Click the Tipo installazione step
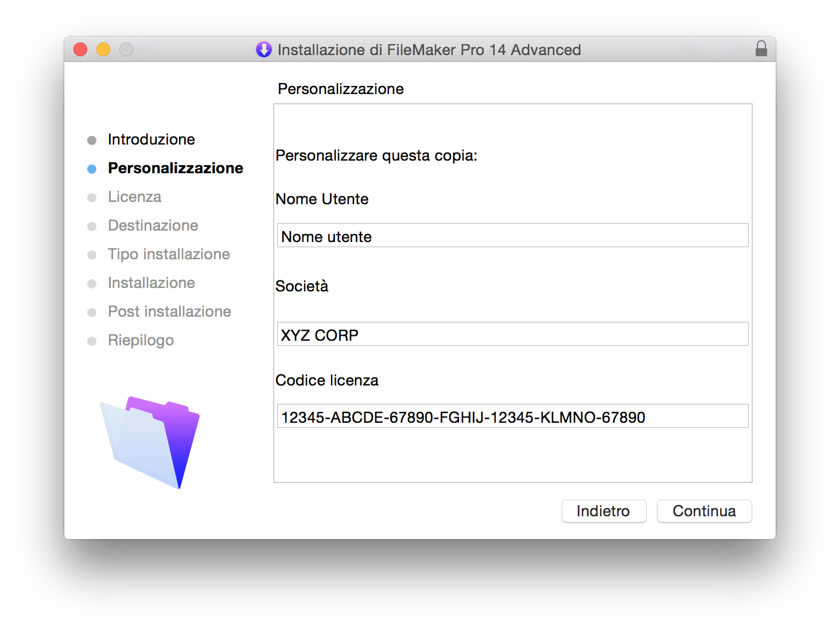Screen dimensions: 840x631 [x=169, y=254]
